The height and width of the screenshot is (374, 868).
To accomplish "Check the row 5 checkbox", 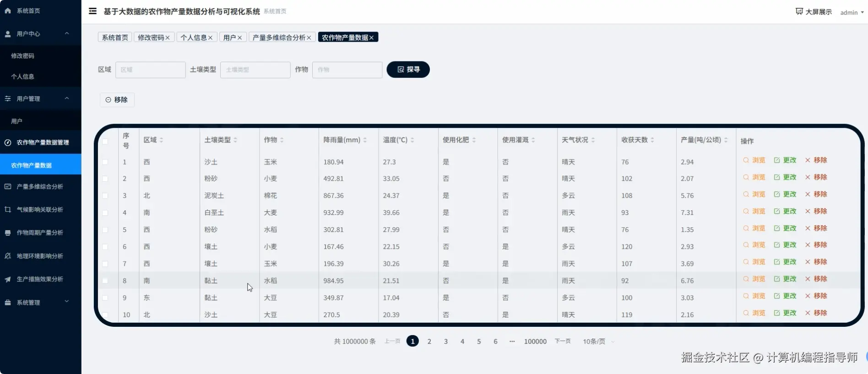I will [105, 230].
